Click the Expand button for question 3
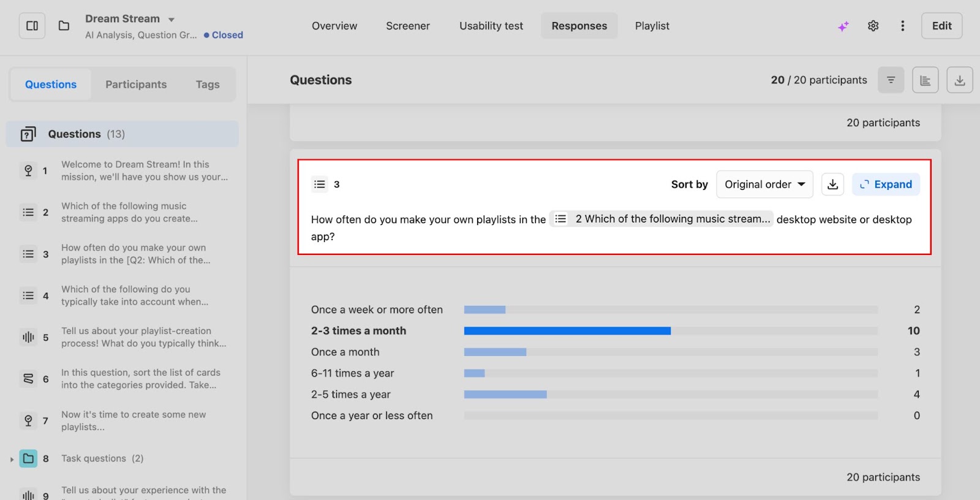980x500 pixels. (886, 184)
